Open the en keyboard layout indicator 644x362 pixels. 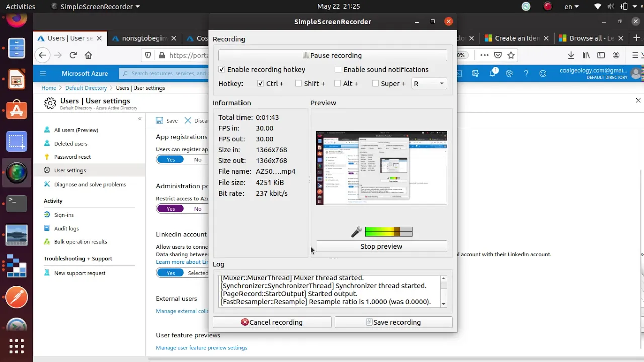tap(572, 7)
